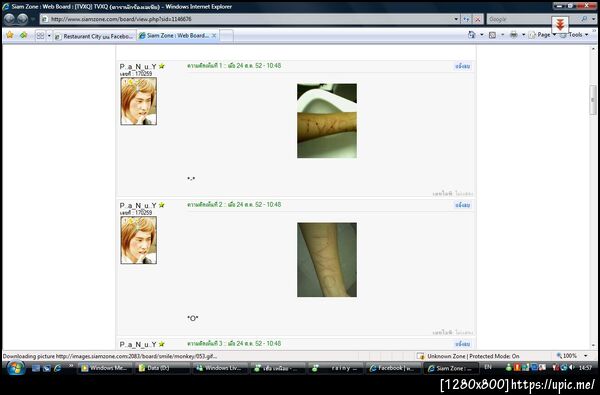The image size is (600, 395).
Task: Open P.a_N_u..Y username in reply 3
Action: pyautogui.click(x=138, y=344)
